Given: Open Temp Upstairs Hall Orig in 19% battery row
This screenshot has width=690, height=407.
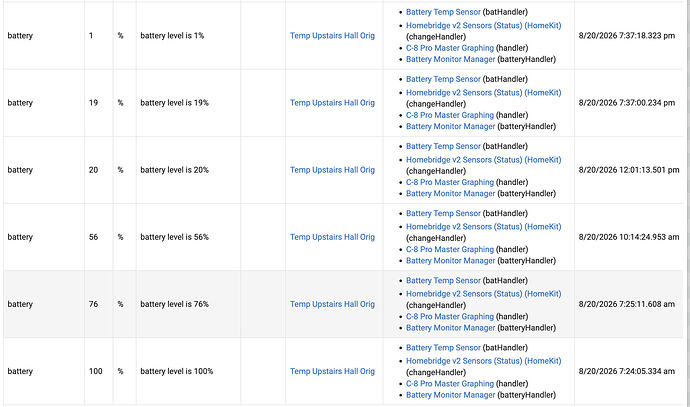Looking at the screenshot, I should (x=332, y=103).
